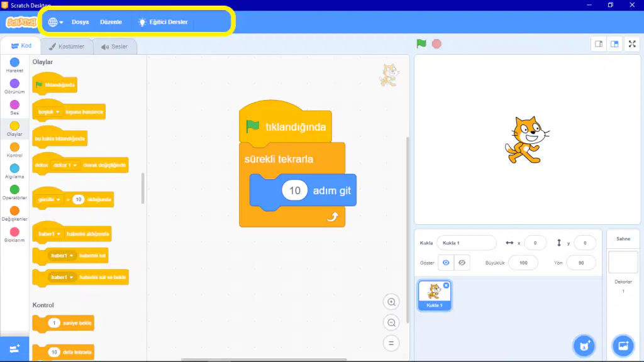Delete Kukla 1 sprite with x button
The width and height of the screenshot is (644, 362).
(446, 285)
